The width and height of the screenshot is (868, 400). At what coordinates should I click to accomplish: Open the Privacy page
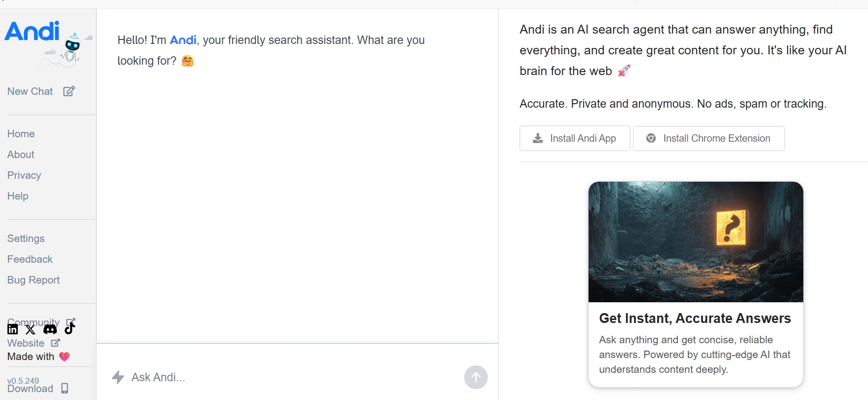pyautogui.click(x=24, y=175)
